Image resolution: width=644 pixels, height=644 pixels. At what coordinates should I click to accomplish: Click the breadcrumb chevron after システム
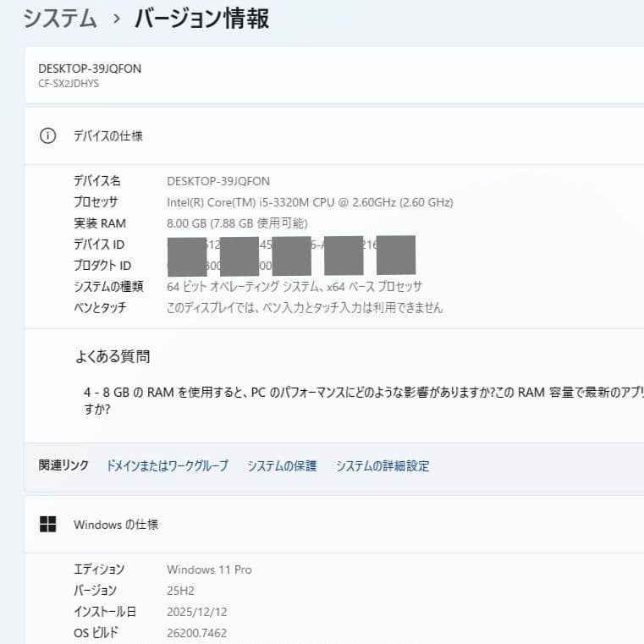click(117, 19)
